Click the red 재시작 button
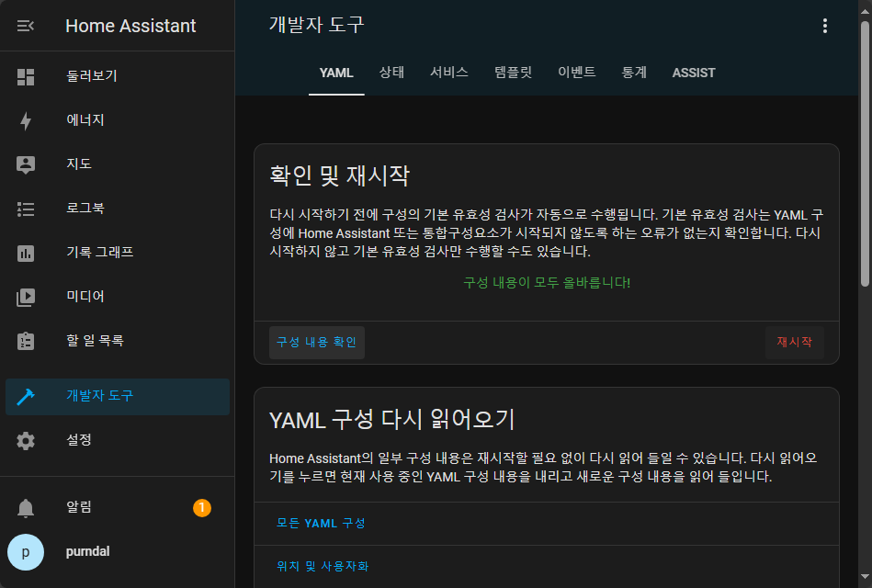 pos(794,342)
